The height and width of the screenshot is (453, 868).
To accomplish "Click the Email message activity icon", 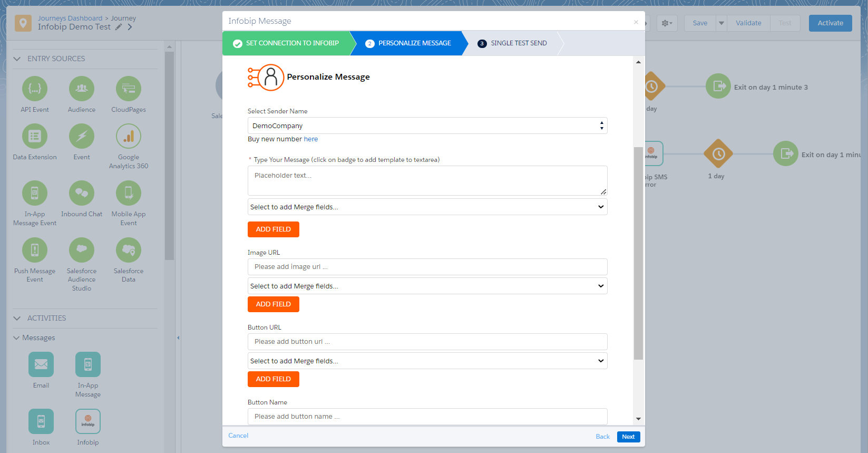I will [x=41, y=364].
